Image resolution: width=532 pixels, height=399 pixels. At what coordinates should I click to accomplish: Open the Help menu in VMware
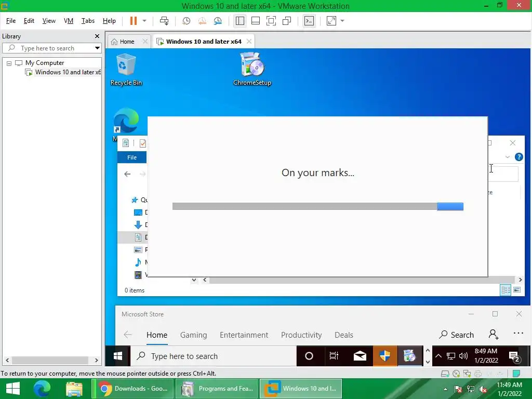[x=109, y=21]
